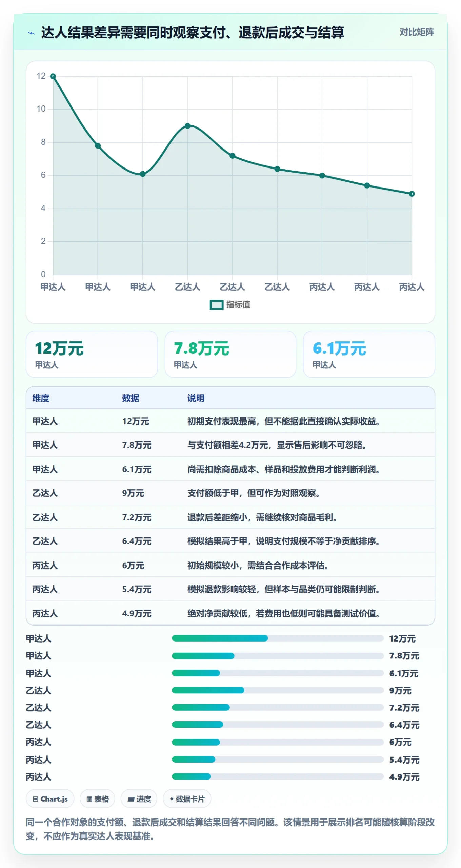Select the 表格 tag chip
Screen dimensions: 461x868
tap(97, 799)
